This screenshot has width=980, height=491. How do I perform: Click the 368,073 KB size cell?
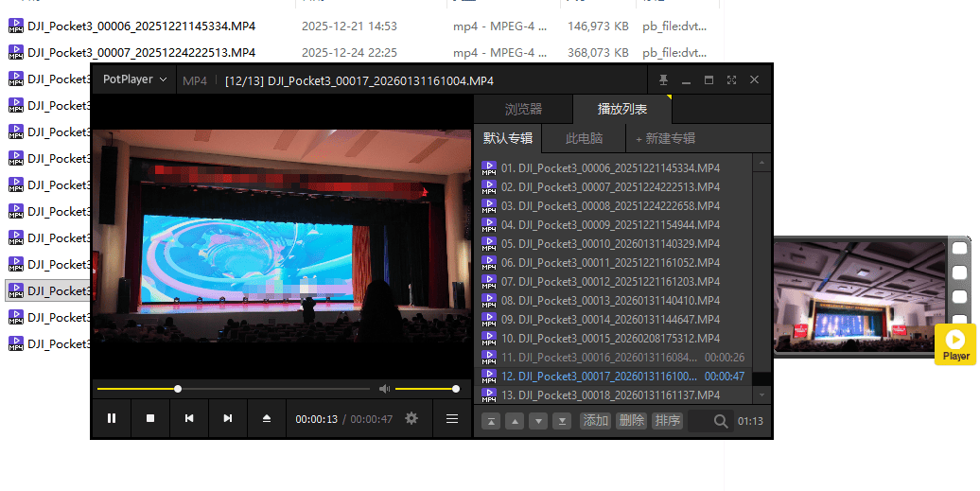pyautogui.click(x=598, y=52)
